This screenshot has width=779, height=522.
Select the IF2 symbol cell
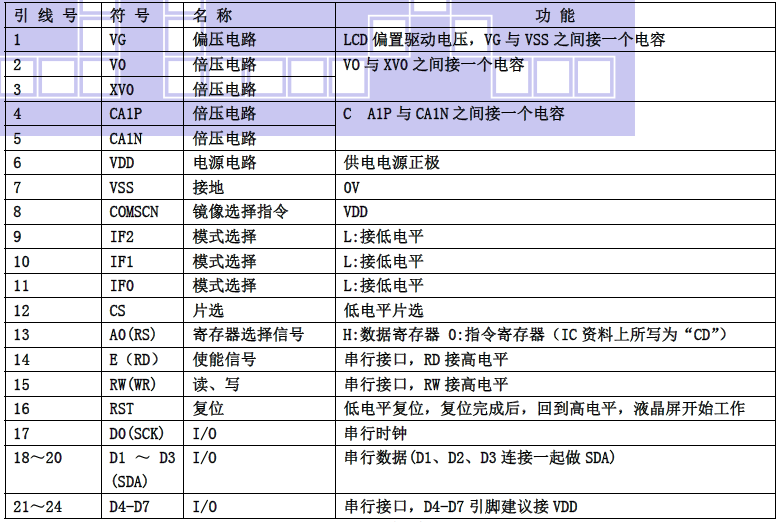click(122, 237)
